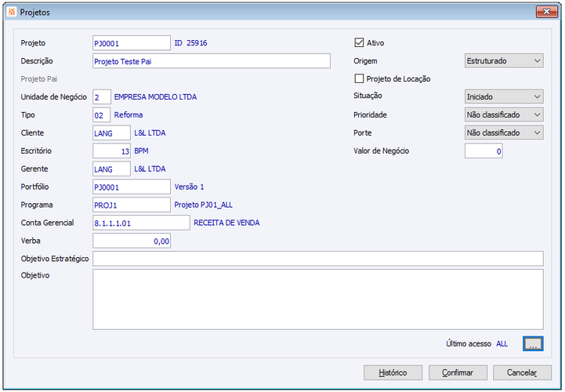Click the Cancelar button
This screenshot has height=392, width=565.
(522, 372)
